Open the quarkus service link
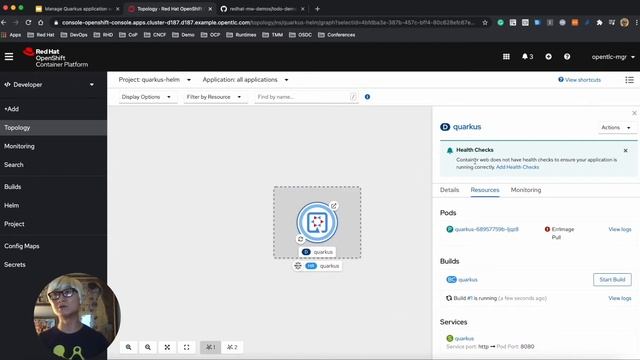The height and width of the screenshot is (360, 640). click(x=464, y=338)
